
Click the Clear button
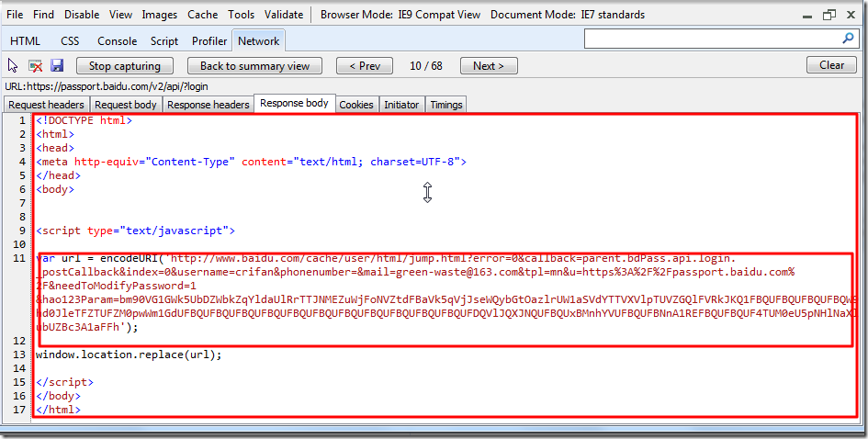click(832, 65)
